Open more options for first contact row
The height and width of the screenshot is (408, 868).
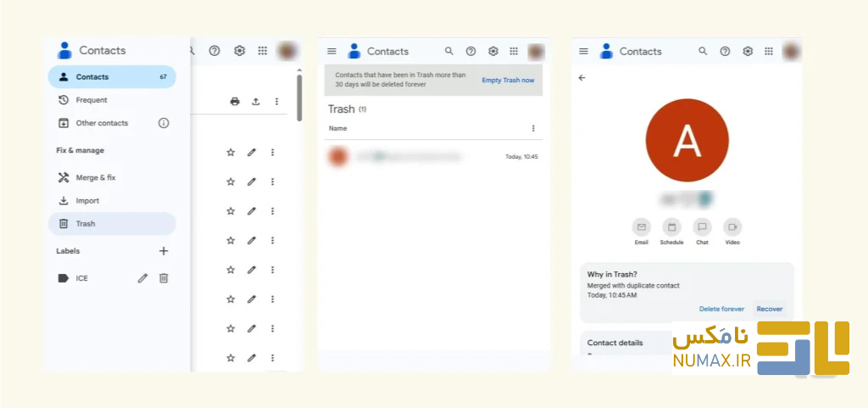(x=272, y=152)
